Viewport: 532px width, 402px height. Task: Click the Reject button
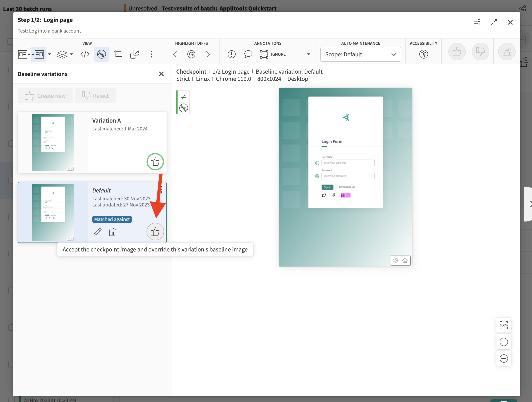click(x=95, y=96)
